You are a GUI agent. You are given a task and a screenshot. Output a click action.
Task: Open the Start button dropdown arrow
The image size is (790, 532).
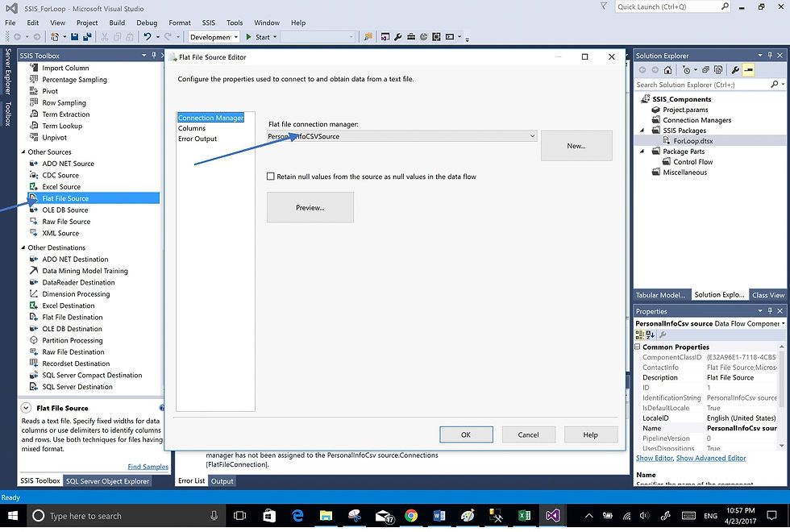275,37
